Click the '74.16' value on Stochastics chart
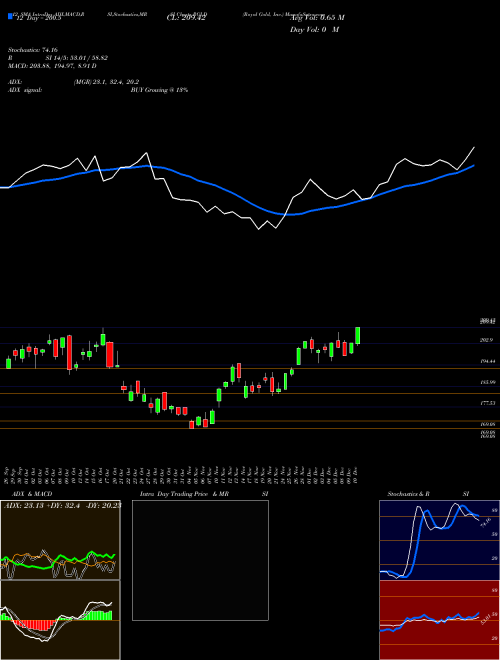This screenshot has width=500, height=660. pos(486,522)
